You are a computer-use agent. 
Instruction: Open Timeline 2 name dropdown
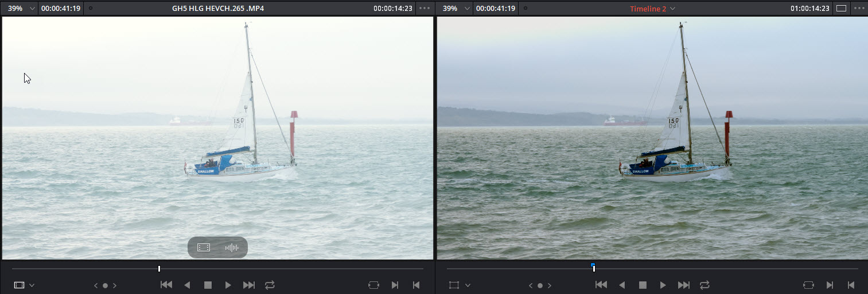653,9
